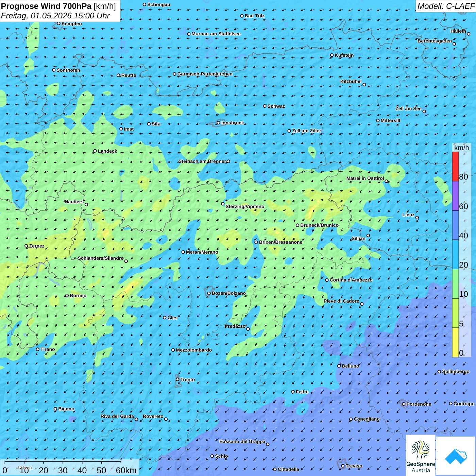Click the 'Schio' label

coord(222,456)
